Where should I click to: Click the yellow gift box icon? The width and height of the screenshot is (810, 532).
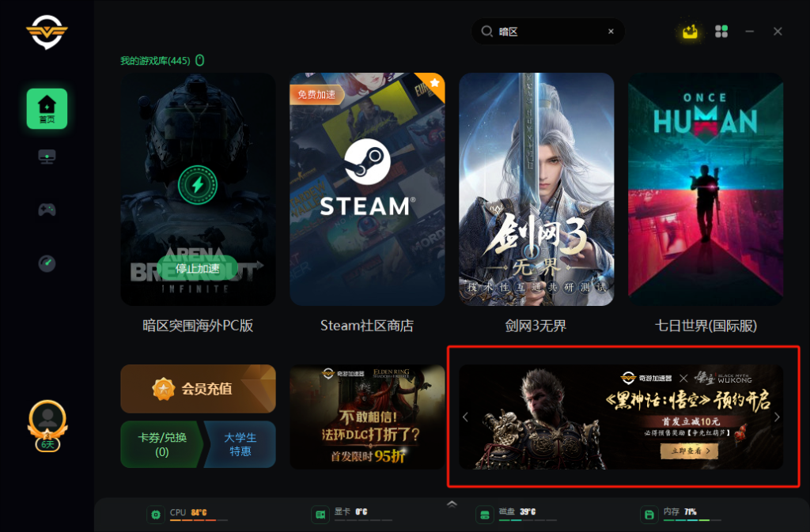pos(690,32)
